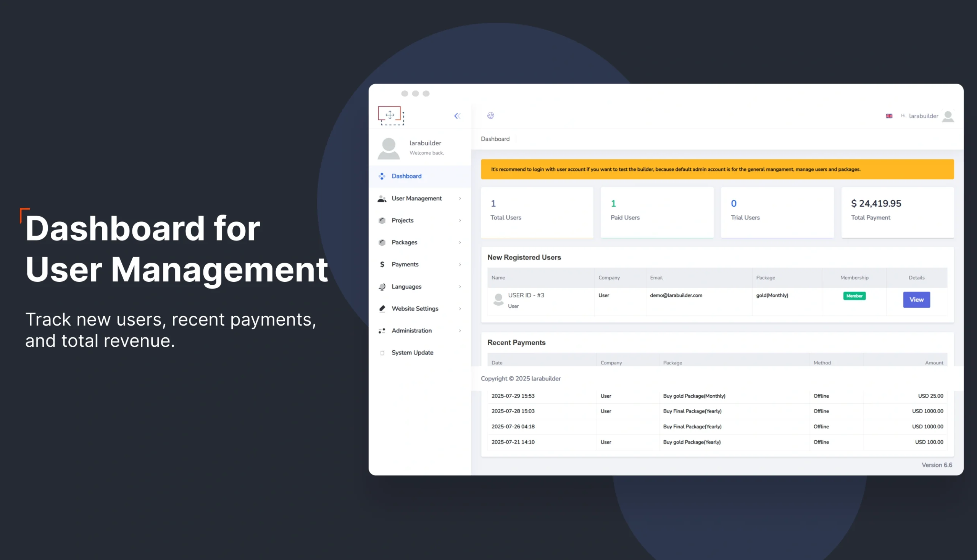The image size is (977, 560).
Task: Click the larabuilder logo icon
Action: (391, 116)
